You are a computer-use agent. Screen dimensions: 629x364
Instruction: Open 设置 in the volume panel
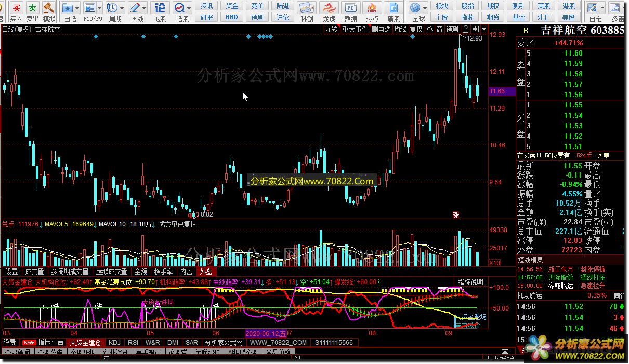(11, 272)
